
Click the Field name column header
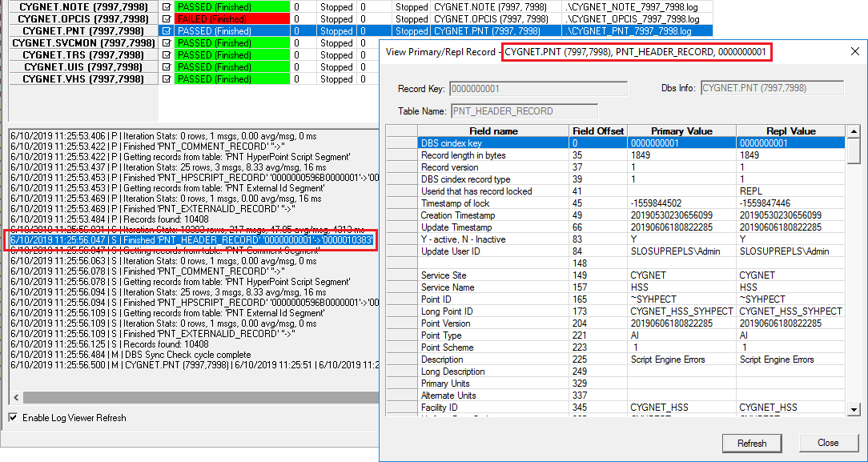pos(493,131)
